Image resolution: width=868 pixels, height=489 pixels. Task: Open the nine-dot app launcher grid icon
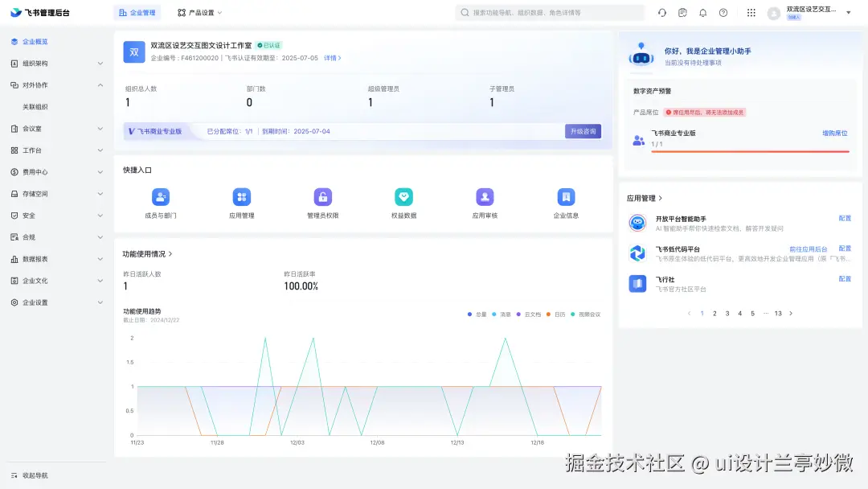[x=751, y=13]
